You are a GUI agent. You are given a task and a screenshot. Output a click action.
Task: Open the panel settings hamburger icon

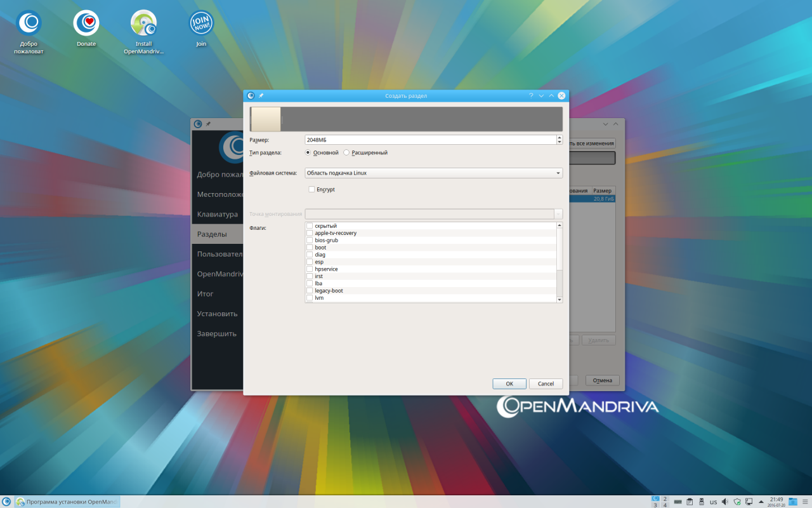coord(806,502)
